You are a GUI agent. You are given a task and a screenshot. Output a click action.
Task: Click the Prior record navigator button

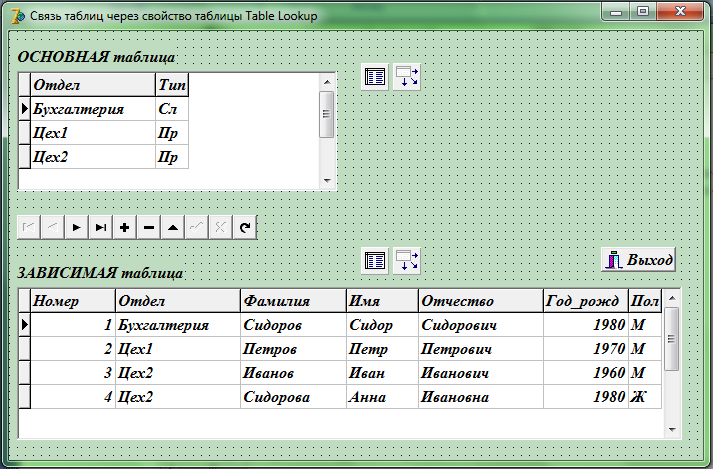52,227
